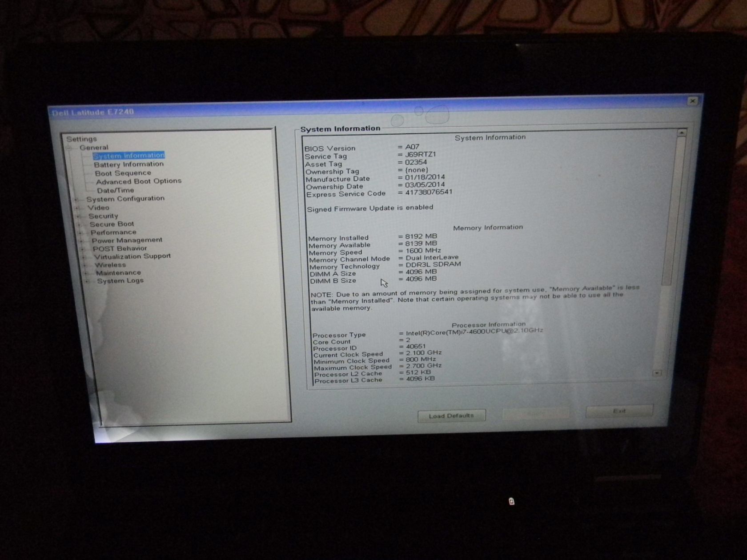Image resolution: width=747 pixels, height=560 pixels.
Task: Click the Asset Tag value 02354
Action: (x=416, y=162)
